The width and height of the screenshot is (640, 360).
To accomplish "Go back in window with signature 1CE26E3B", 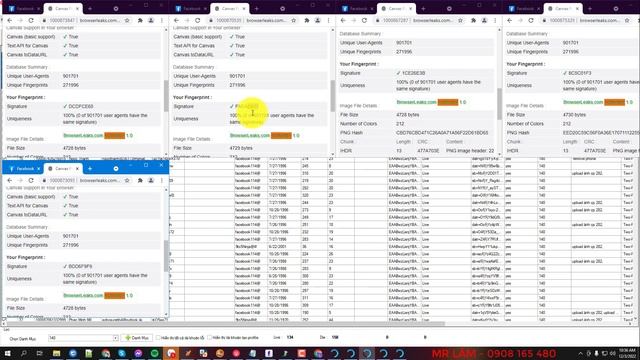I will [343, 20].
